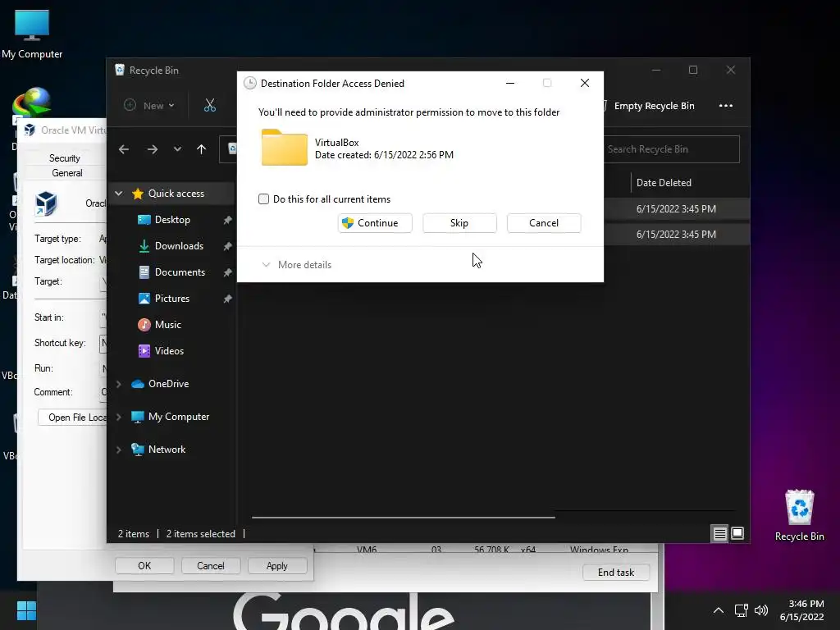The width and height of the screenshot is (840, 630).
Task: Click the pin icon next to Documents
Action: [x=227, y=272]
